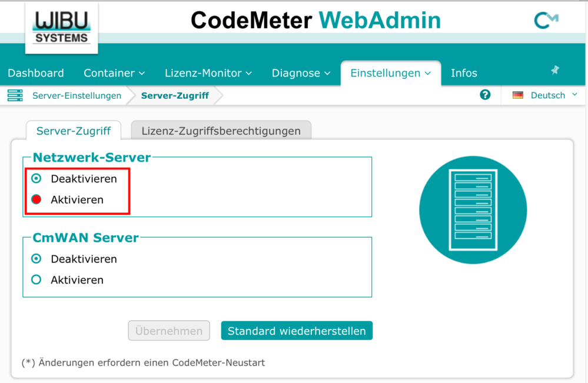Open the Infos page

pos(464,73)
